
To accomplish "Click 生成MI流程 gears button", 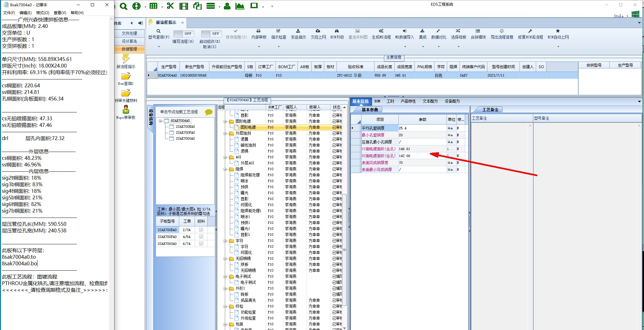I will 381,34.
